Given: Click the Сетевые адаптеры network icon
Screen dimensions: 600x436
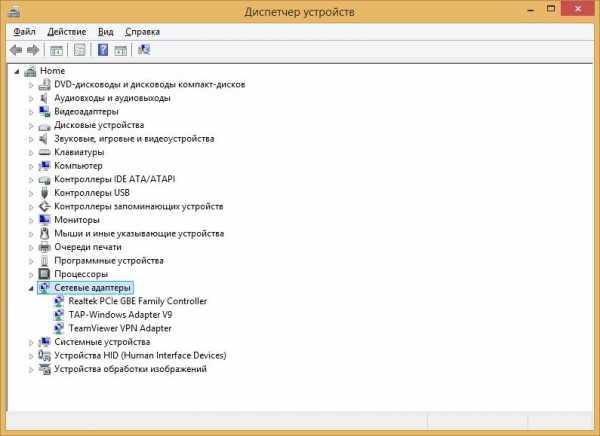Looking at the screenshot, I should coord(44,287).
